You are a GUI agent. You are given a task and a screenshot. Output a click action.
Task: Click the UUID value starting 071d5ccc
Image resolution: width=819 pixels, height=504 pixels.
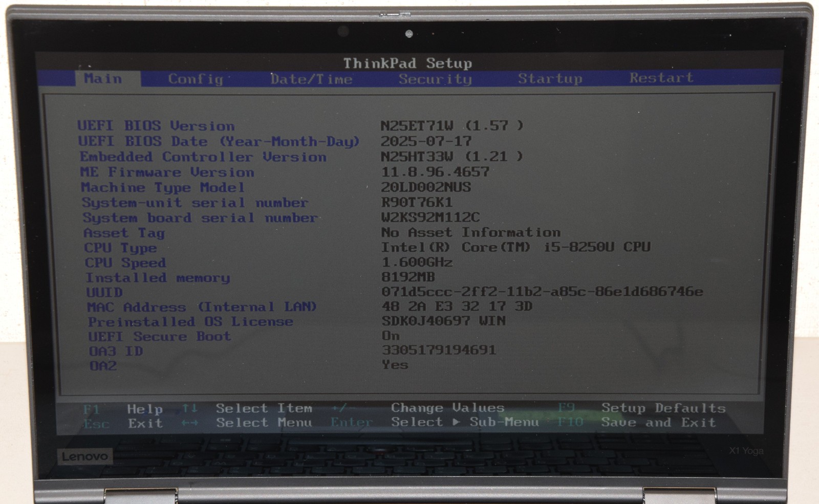coord(542,292)
